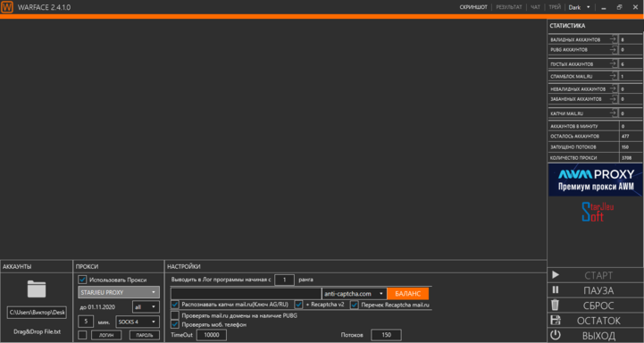
Task: Focus the Потоков 150 threads field
Action: (x=386, y=335)
